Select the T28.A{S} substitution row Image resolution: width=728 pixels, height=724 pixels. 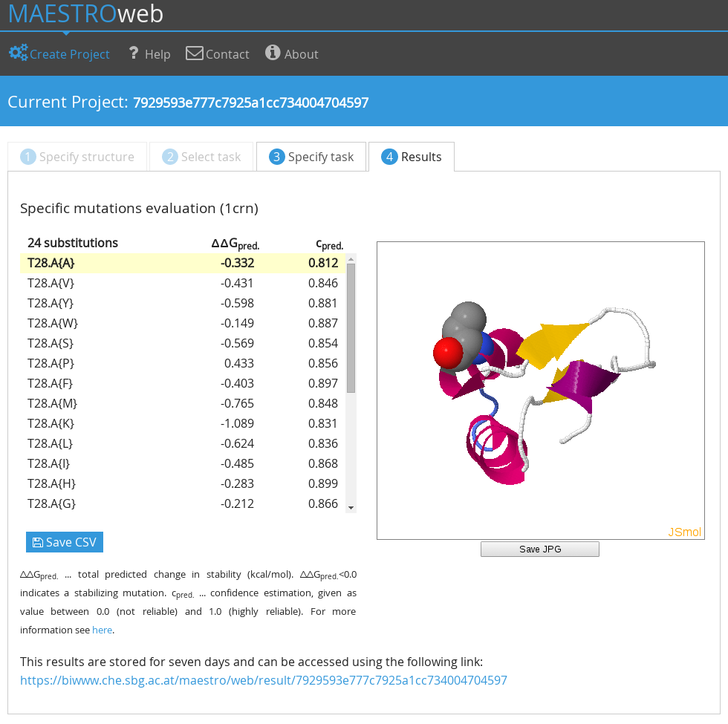[x=183, y=343]
